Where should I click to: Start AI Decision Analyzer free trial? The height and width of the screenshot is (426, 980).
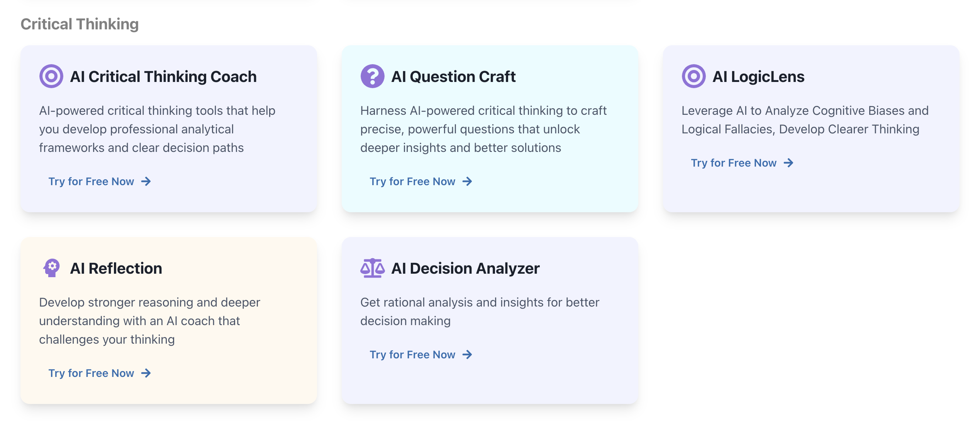coord(412,354)
